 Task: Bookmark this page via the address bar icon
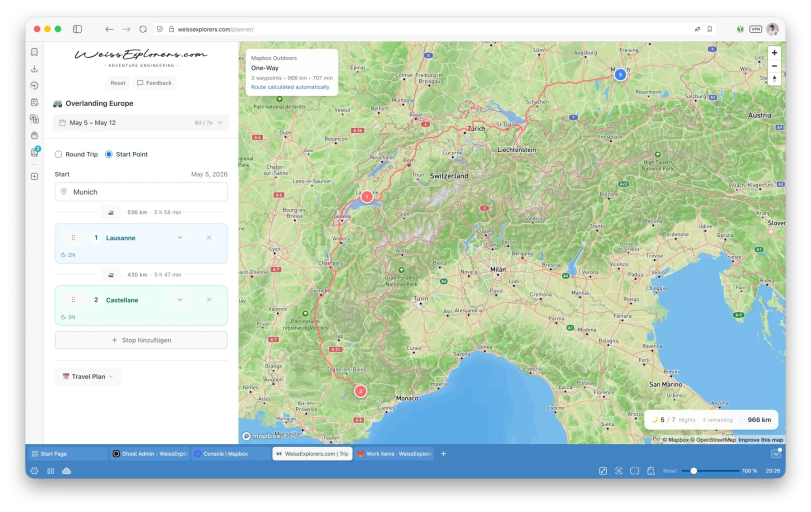(710, 29)
